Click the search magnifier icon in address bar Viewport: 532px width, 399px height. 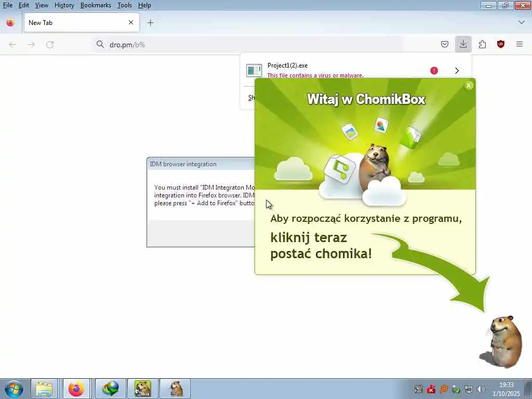pyautogui.click(x=100, y=45)
